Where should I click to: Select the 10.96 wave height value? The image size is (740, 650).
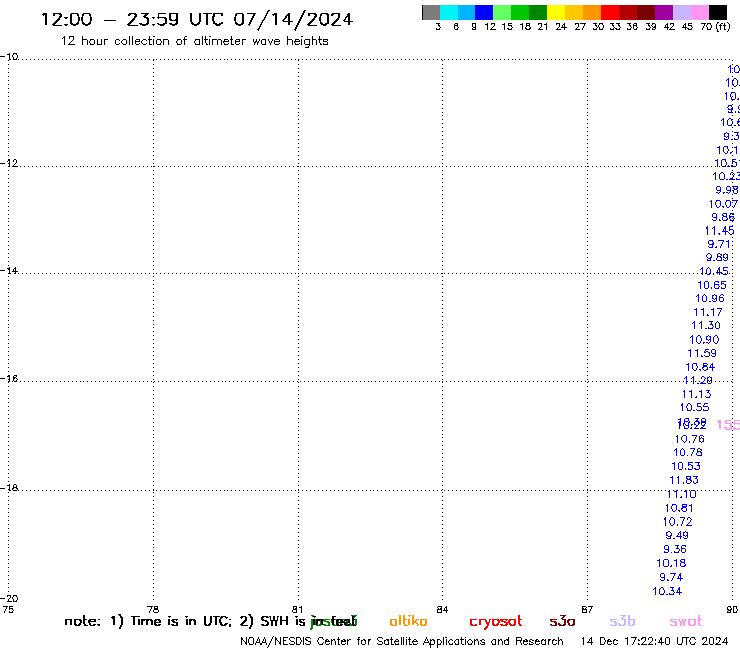coord(710,298)
